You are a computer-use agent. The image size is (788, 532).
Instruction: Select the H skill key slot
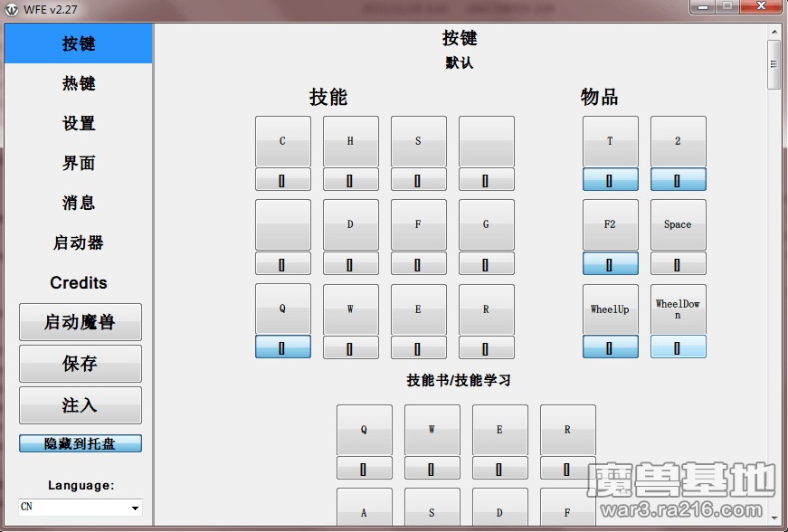[350, 141]
